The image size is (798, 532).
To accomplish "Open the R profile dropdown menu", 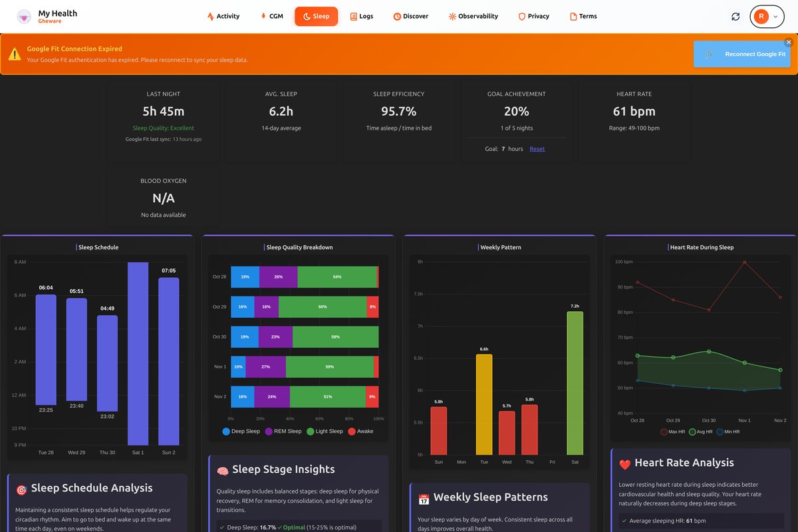I will coord(767,16).
